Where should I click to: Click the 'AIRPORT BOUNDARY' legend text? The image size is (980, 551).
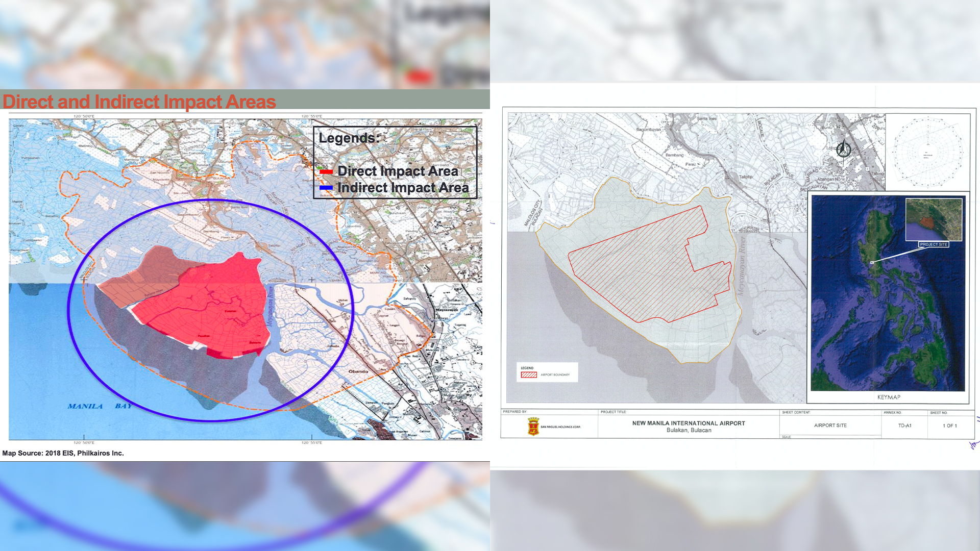coord(555,375)
